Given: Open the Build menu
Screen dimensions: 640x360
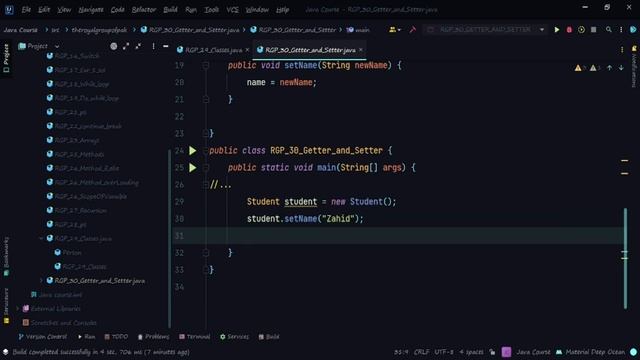Looking at the screenshot, I should click(170, 9).
